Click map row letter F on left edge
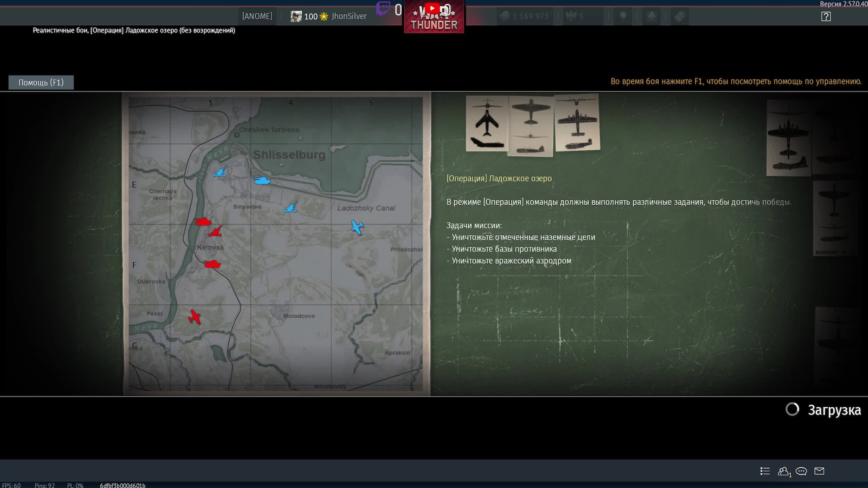The height and width of the screenshot is (488, 868). (134, 265)
